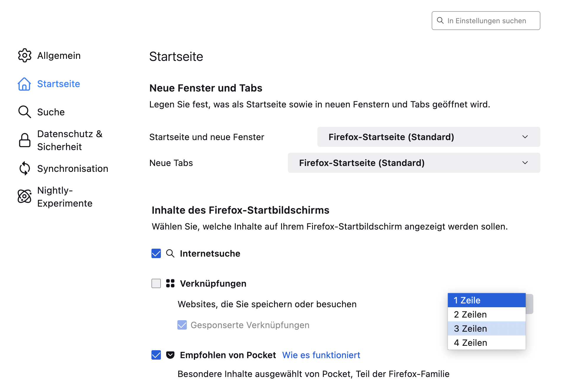Click the Verknüpfungen grid icon
The width and height of the screenshot is (584, 392).
click(x=170, y=283)
